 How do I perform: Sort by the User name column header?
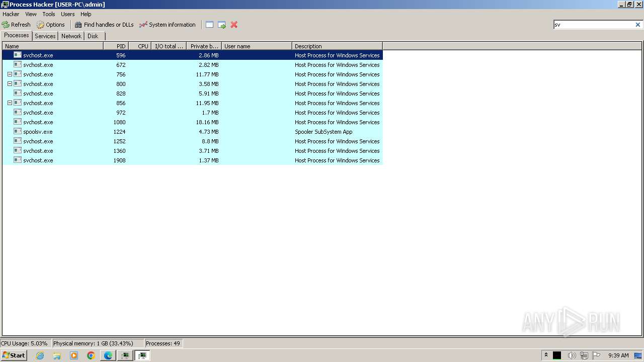[x=257, y=46]
